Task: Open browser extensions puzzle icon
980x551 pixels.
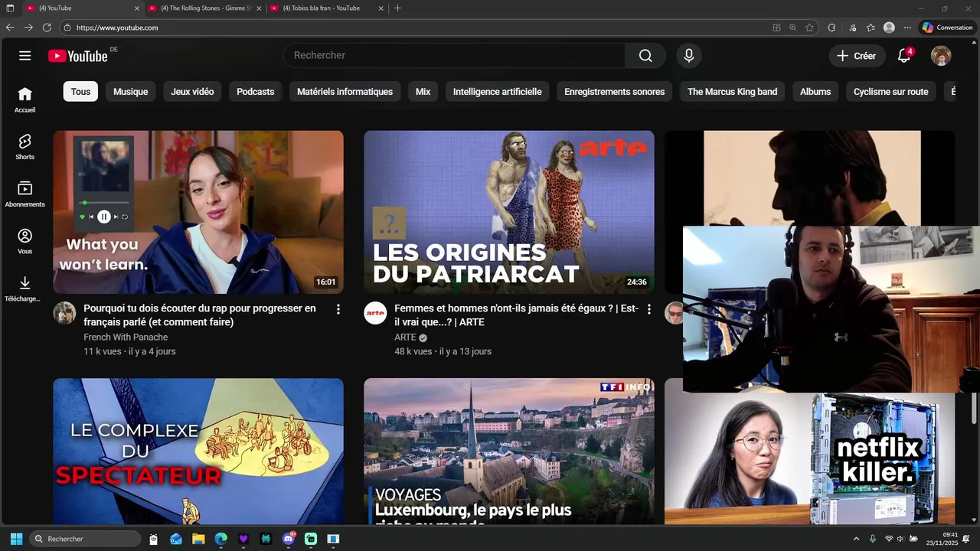Action: click(x=831, y=28)
